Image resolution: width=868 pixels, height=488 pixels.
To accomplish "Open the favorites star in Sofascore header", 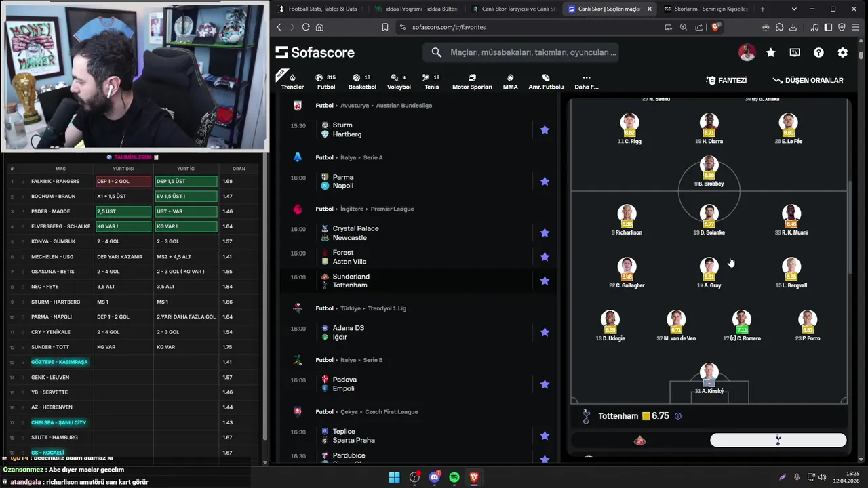I will (x=771, y=52).
